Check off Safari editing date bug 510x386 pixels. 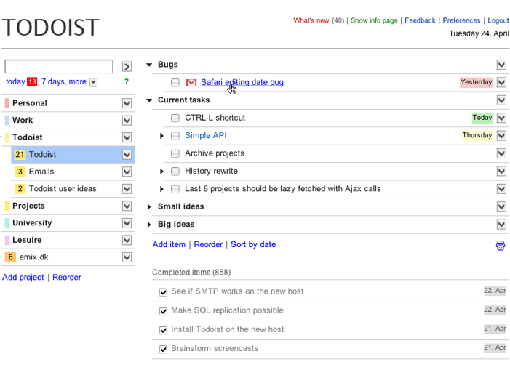[x=175, y=82]
